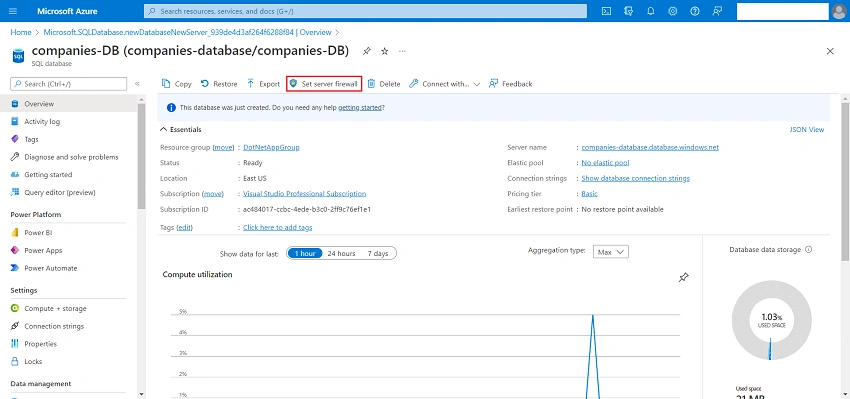The width and height of the screenshot is (850, 399).
Task: Show database connection strings
Action: click(x=635, y=178)
